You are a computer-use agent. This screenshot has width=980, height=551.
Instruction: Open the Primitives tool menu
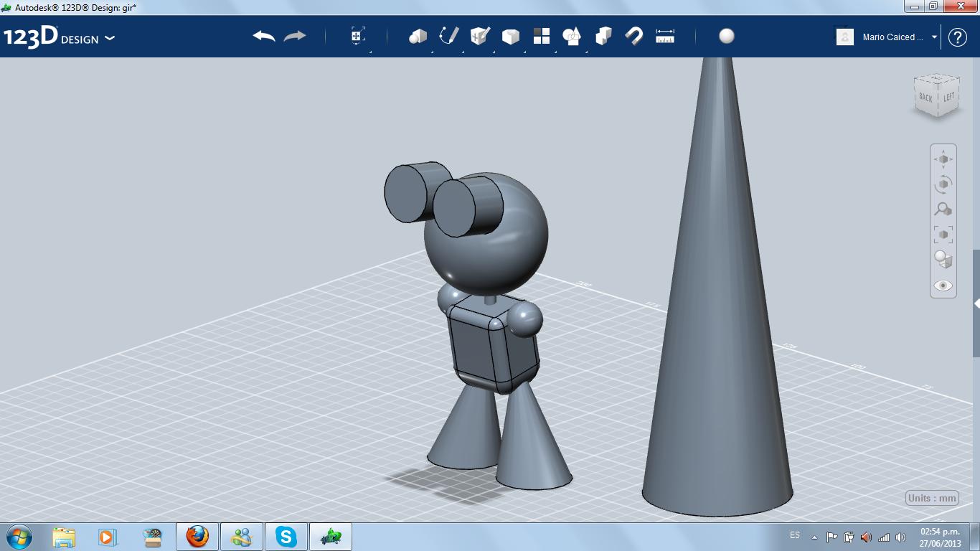click(x=418, y=36)
